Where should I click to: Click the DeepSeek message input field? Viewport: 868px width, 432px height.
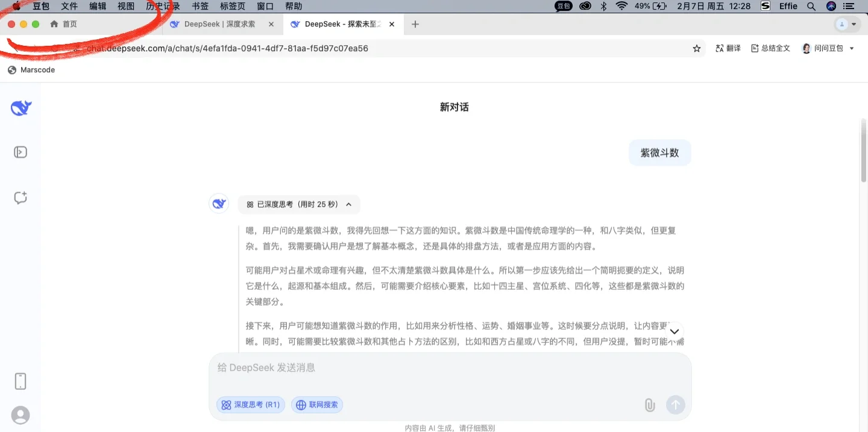(422, 368)
